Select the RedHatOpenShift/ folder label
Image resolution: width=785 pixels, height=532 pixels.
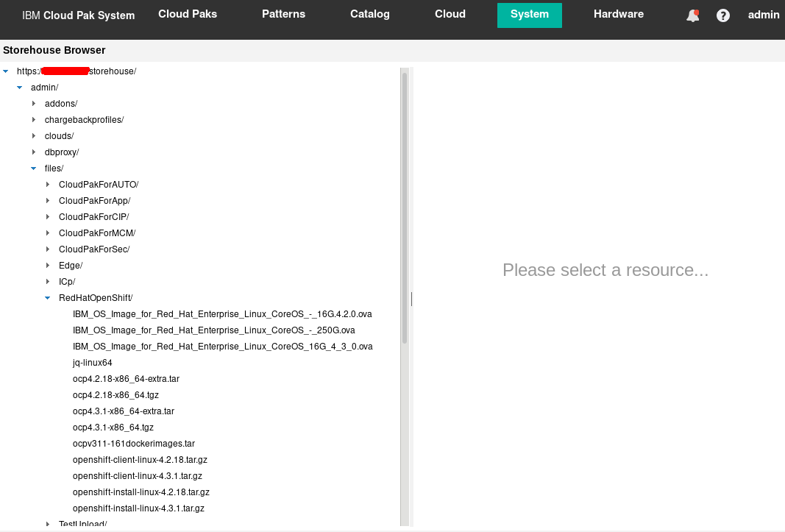96,297
